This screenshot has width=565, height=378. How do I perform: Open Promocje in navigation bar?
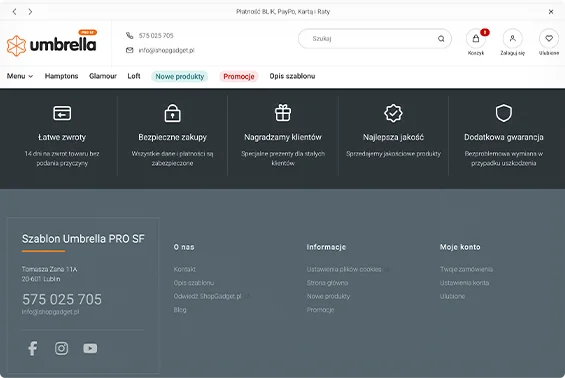pos(239,76)
